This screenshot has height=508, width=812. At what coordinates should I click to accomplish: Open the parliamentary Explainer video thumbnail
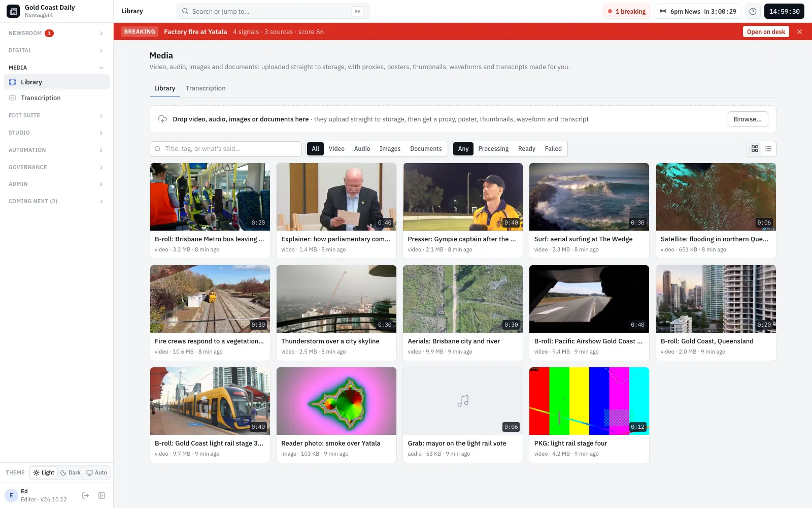pos(336,197)
